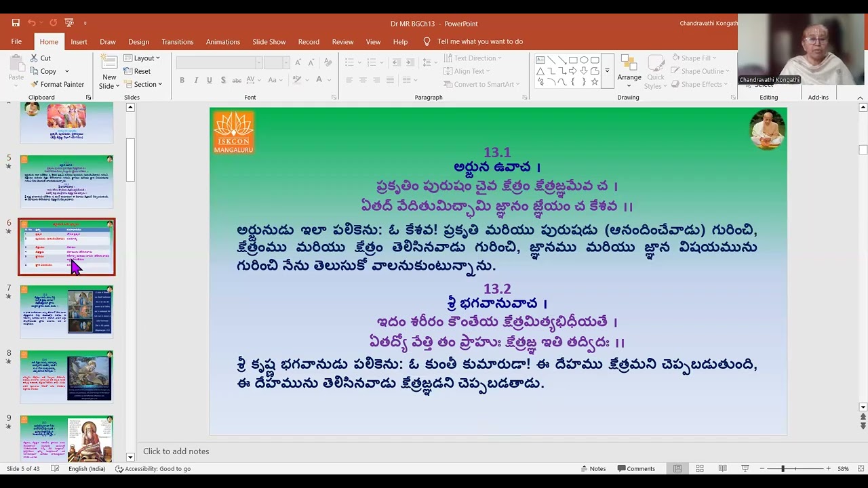Expand Text Direction dropdown
The width and height of the screenshot is (868, 488).
pos(473,58)
